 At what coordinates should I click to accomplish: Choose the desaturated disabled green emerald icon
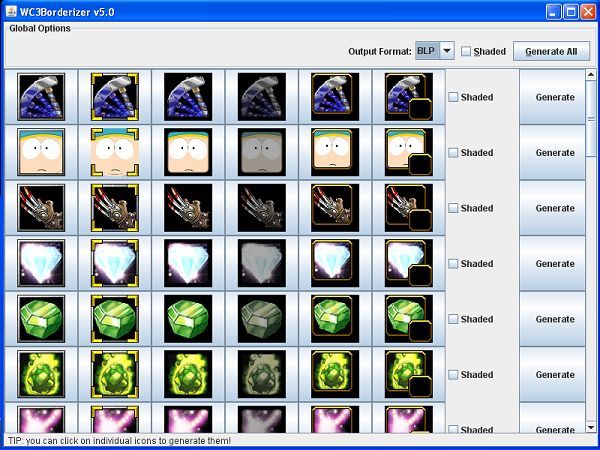[262, 319]
